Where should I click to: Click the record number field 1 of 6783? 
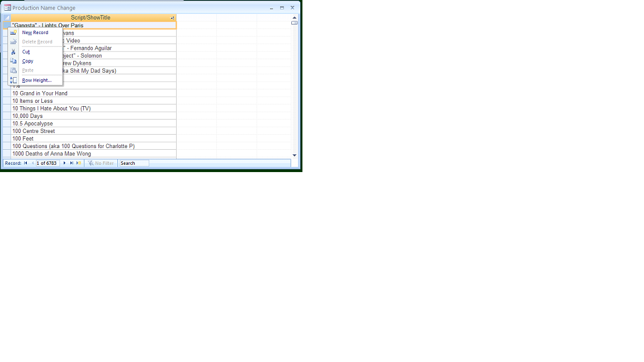tap(48, 163)
